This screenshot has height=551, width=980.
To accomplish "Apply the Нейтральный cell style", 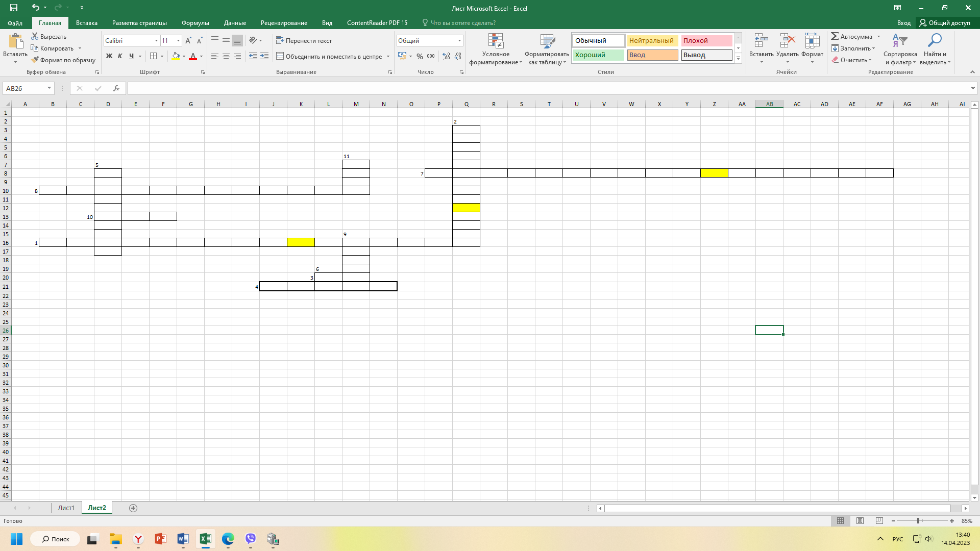I will (x=652, y=40).
